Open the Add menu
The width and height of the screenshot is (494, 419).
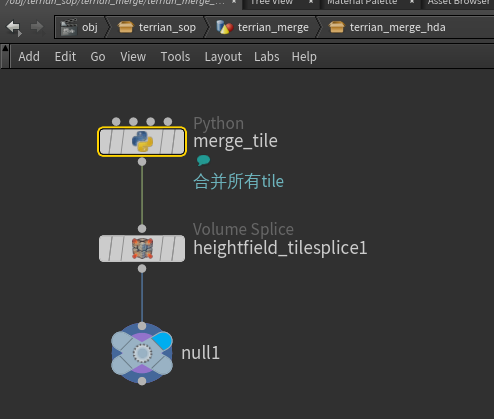29,57
